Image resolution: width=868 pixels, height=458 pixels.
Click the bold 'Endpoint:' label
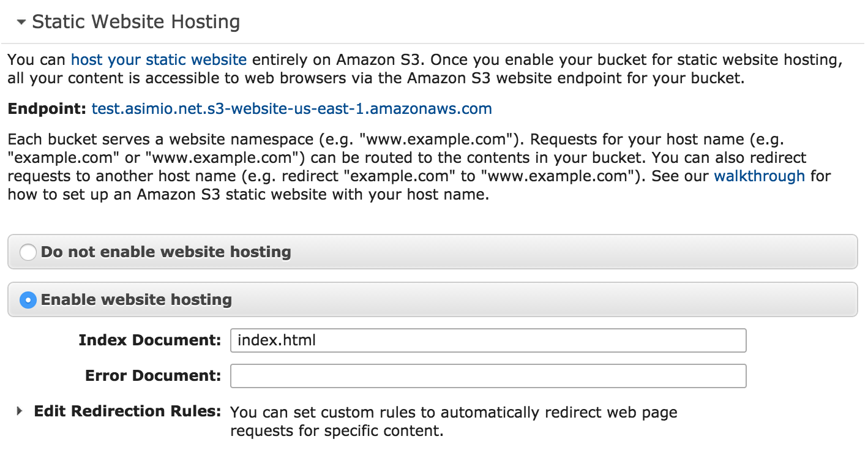pos(47,109)
